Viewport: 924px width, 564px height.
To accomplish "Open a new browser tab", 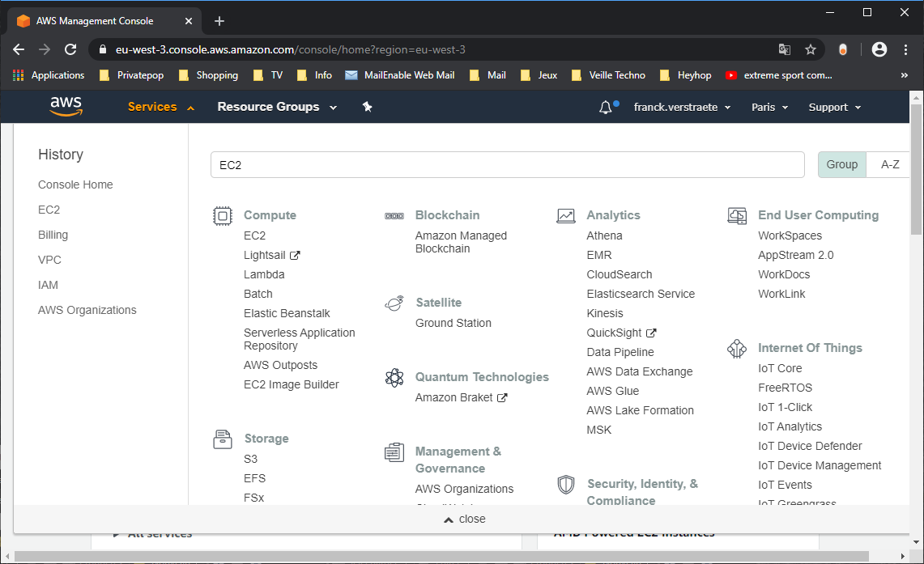I will tap(219, 21).
